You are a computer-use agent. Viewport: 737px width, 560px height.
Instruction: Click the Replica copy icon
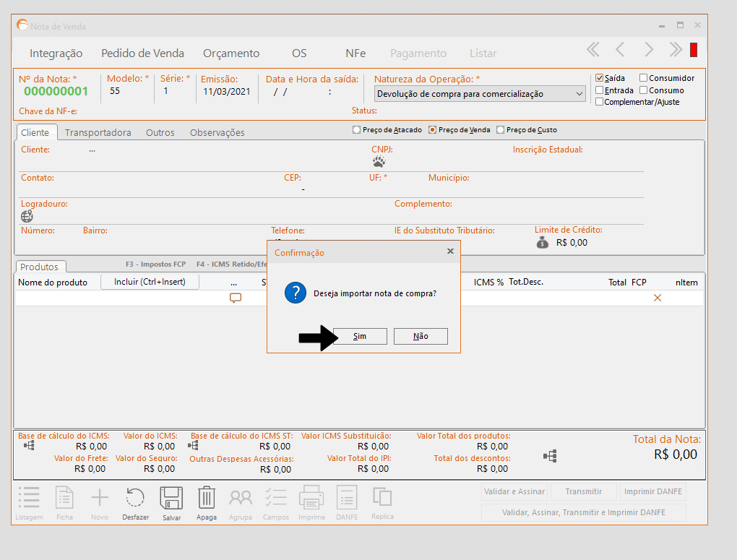coord(382,496)
